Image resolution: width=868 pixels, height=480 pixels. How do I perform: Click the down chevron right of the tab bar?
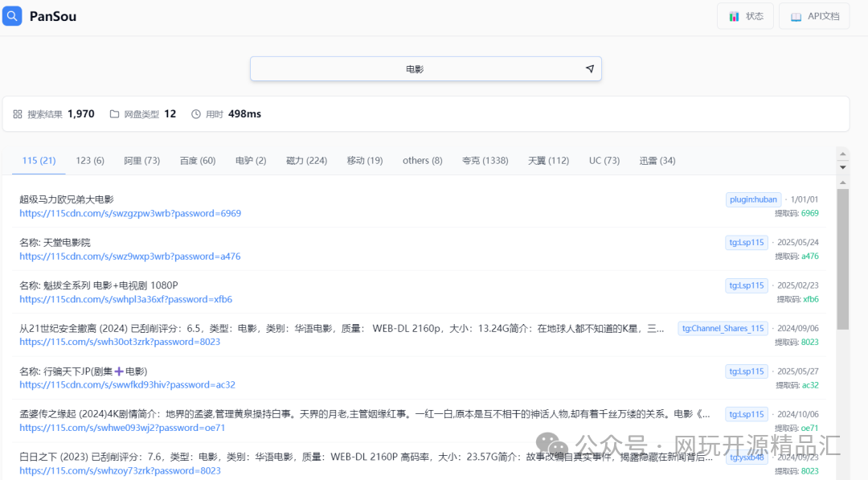pos(842,167)
